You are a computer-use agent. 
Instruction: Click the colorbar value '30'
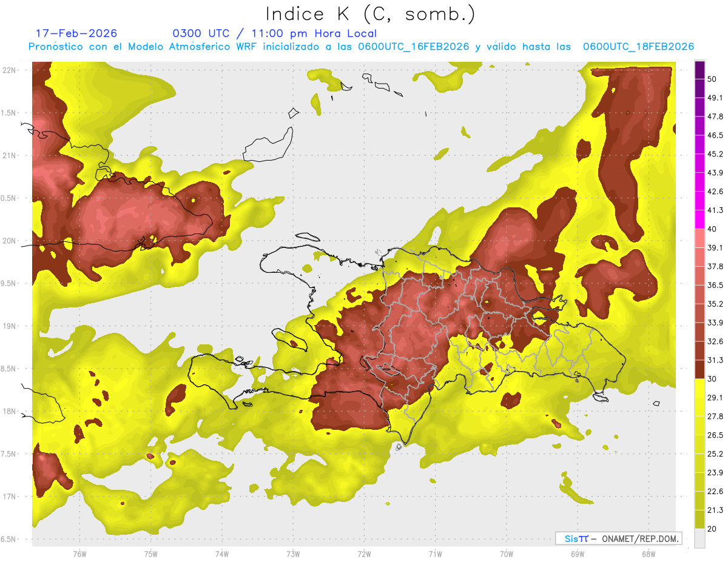click(x=713, y=379)
